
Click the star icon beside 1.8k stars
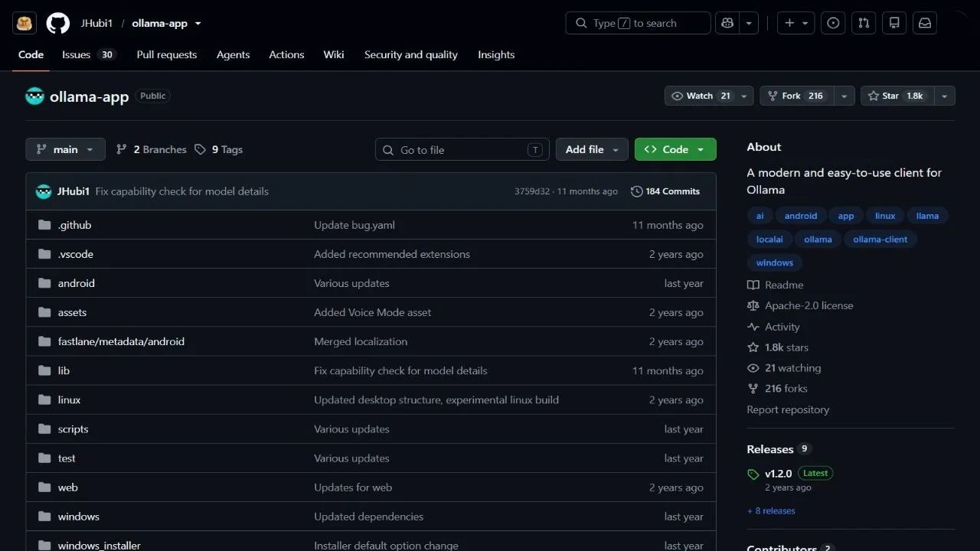pyautogui.click(x=753, y=347)
